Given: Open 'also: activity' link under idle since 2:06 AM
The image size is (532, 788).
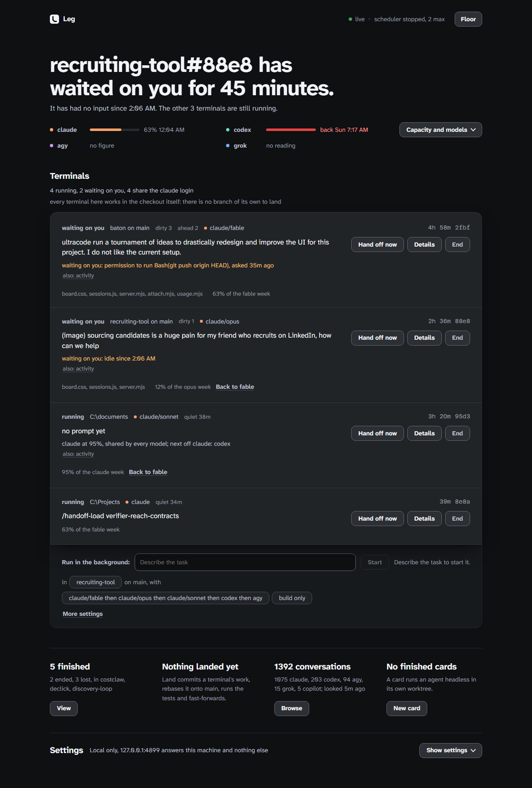Looking at the screenshot, I should click(78, 369).
